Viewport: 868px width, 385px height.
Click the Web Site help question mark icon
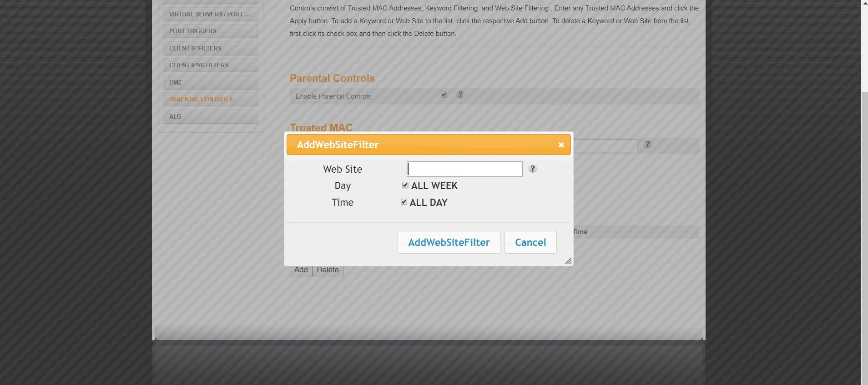pos(533,169)
